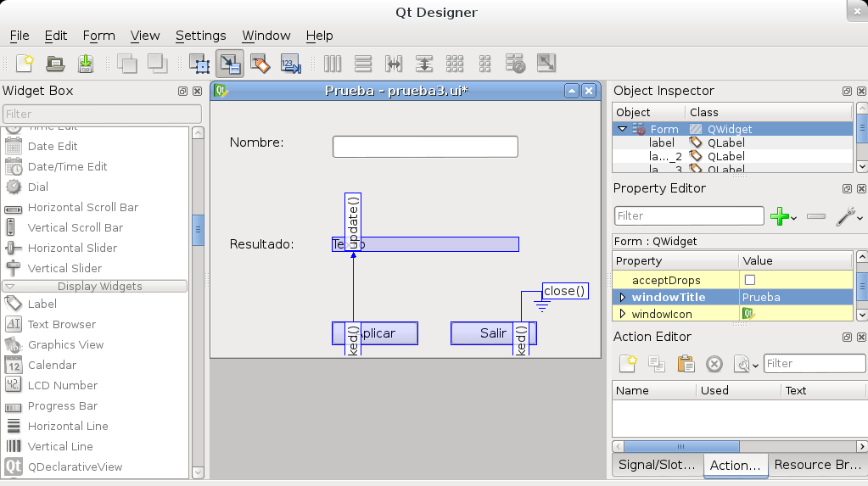
Task: Activate Edit Signals/Slots mode icon
Action: (230, 64)
